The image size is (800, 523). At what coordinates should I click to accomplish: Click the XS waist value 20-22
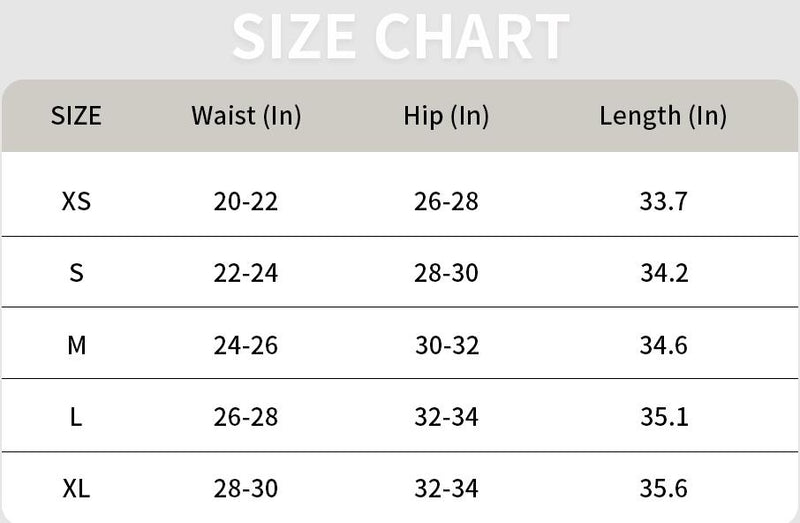(x=246, y=202)
